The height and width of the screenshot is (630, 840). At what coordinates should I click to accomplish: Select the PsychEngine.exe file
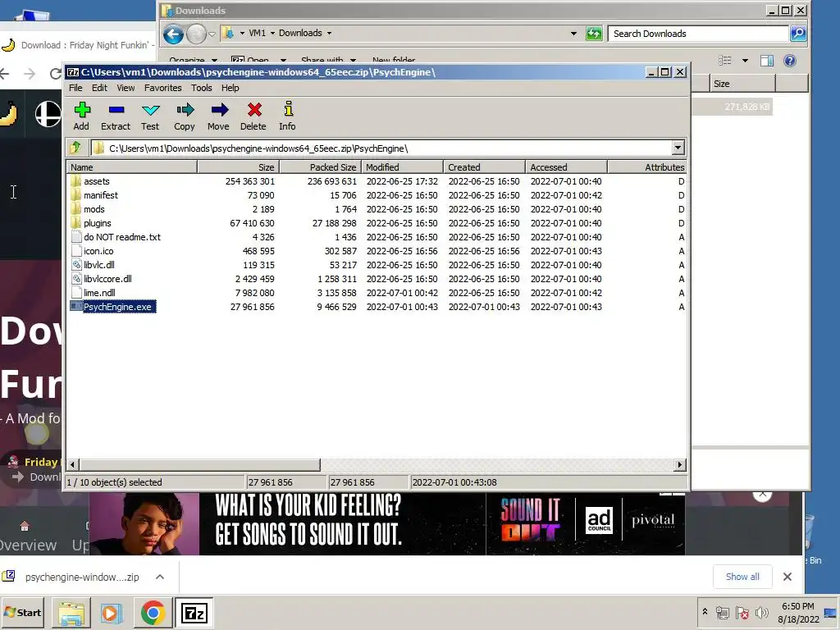(117, 307)
